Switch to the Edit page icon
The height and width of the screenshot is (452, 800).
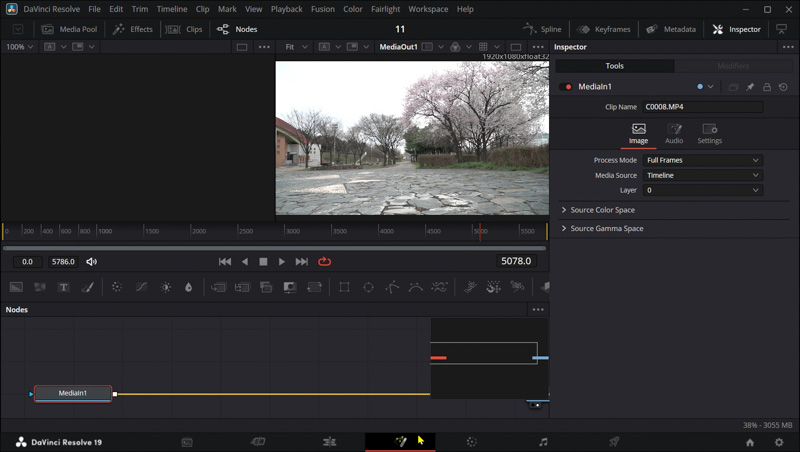tap(330, 442)
